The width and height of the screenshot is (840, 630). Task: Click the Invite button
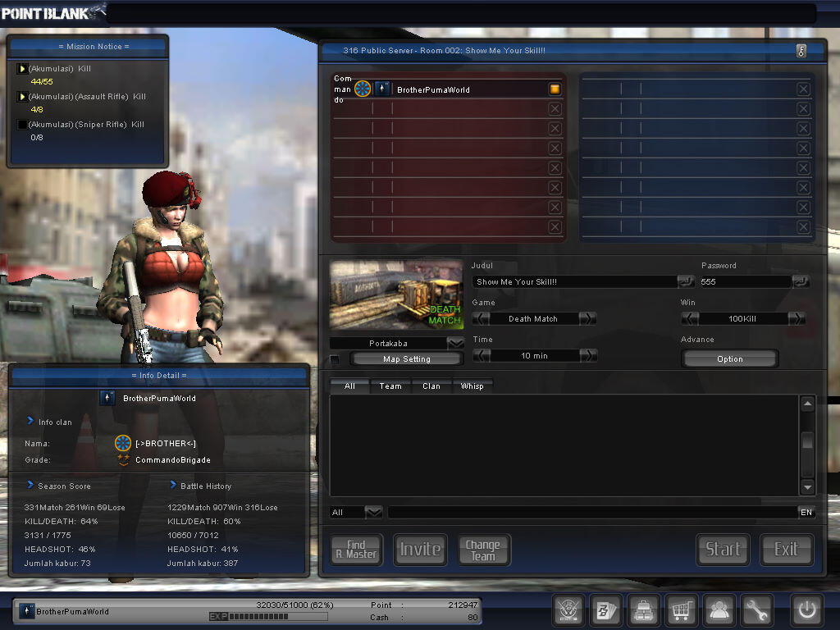[x=420, y=550]
